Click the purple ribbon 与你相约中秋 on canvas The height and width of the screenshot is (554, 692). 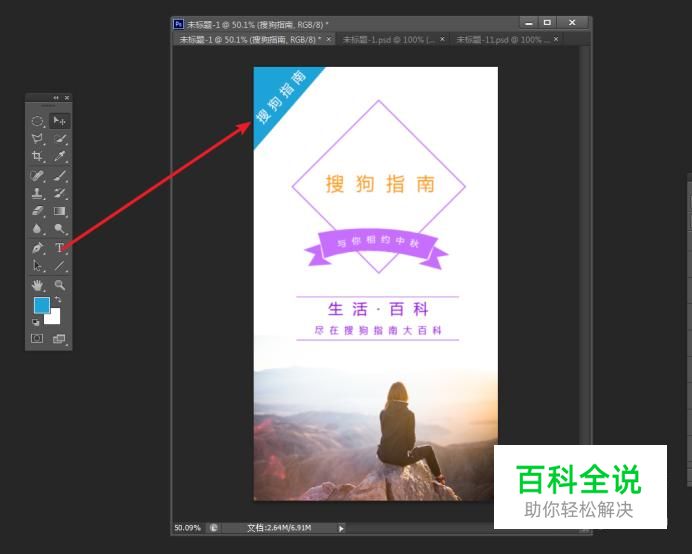click(376, 248)
